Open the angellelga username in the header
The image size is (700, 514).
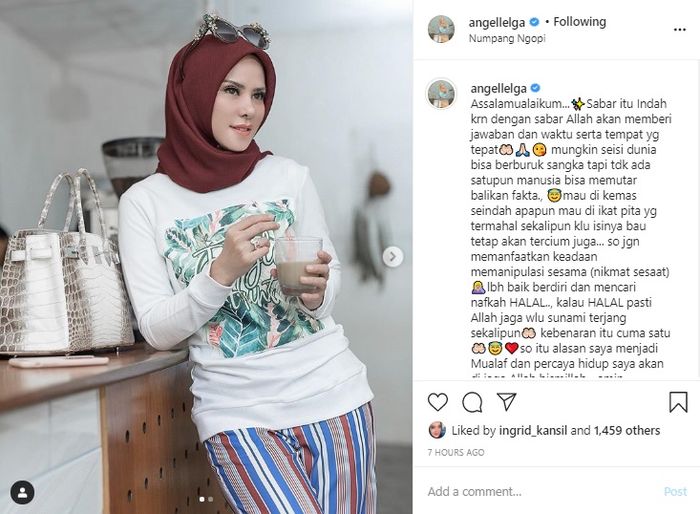pos(498,22)
